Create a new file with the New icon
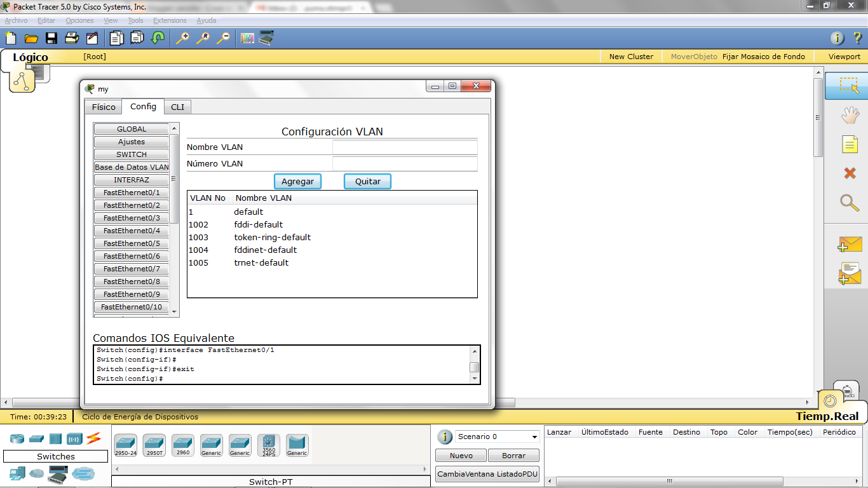 click(11, 38)
